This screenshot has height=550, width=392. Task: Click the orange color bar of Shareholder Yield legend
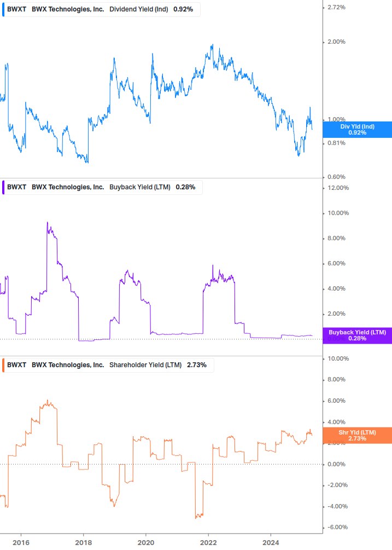click(3, 365)
